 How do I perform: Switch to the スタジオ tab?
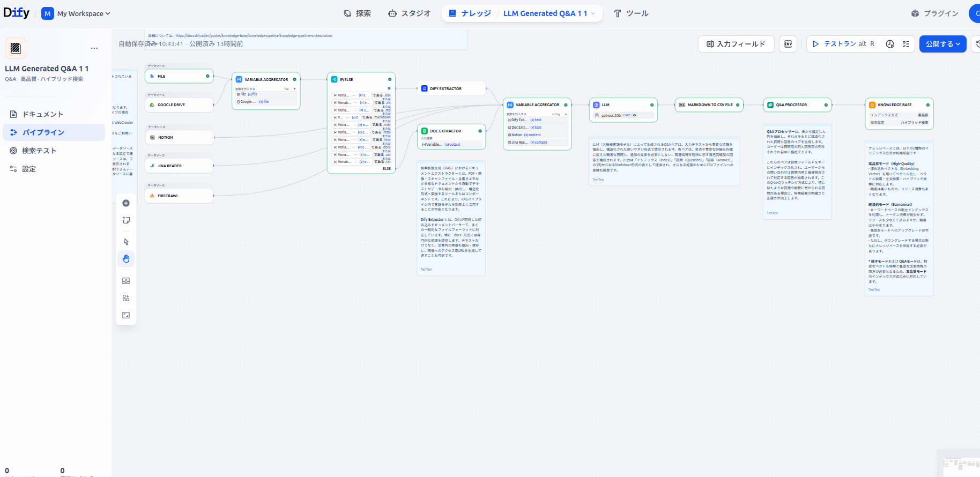tap(409, 13)
